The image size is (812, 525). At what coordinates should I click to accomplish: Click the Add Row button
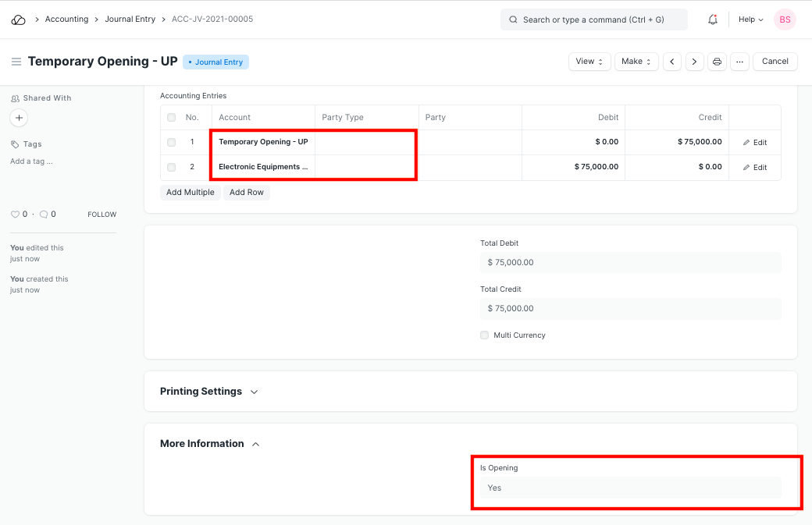pos(247,193)
